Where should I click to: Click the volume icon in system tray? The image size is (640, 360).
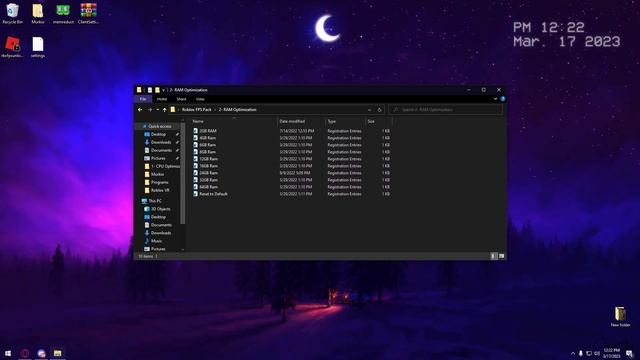[x=597, y=353]
